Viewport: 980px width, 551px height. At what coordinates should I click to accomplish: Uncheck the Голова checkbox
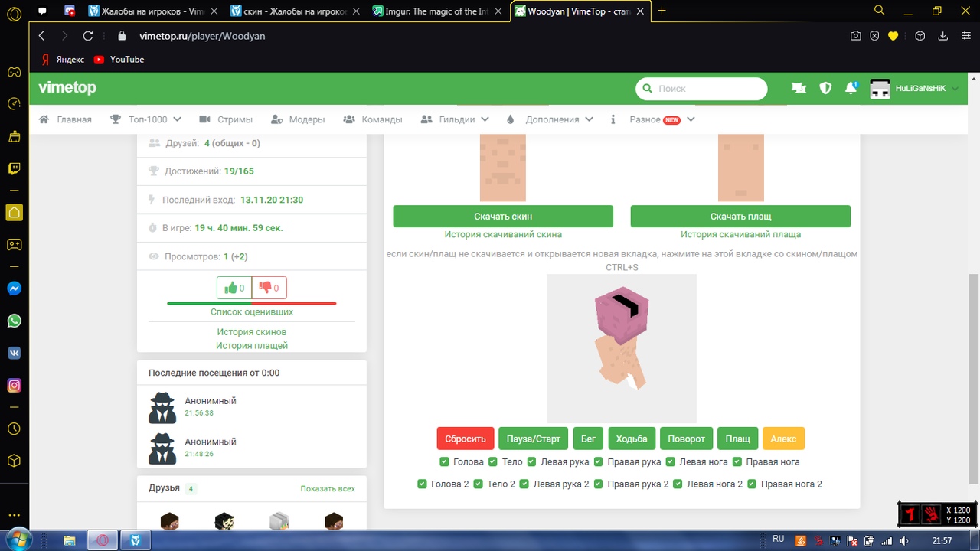(444, 461)
